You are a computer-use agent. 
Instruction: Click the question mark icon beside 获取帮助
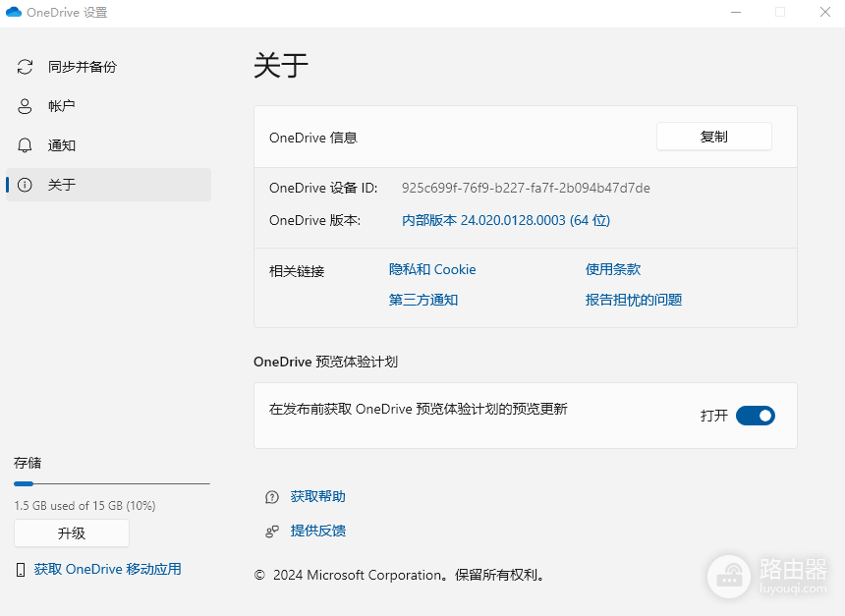272,497
